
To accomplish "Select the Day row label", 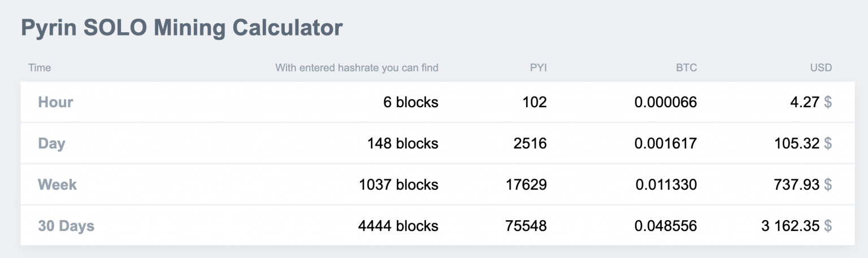I will pos(51,143).
